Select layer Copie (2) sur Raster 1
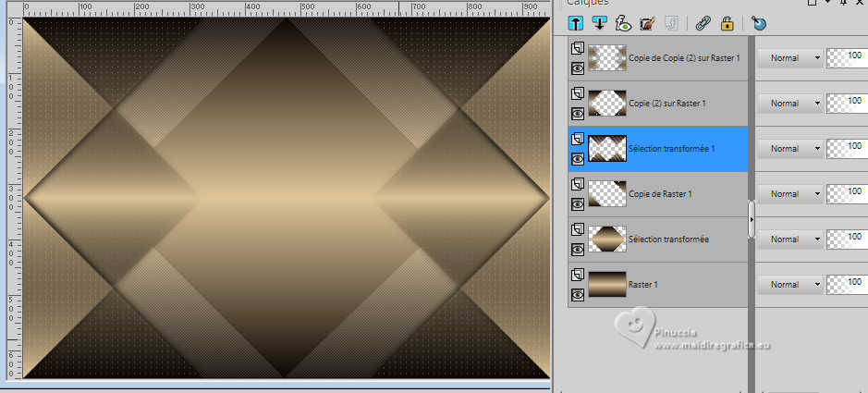 point(667,104)
